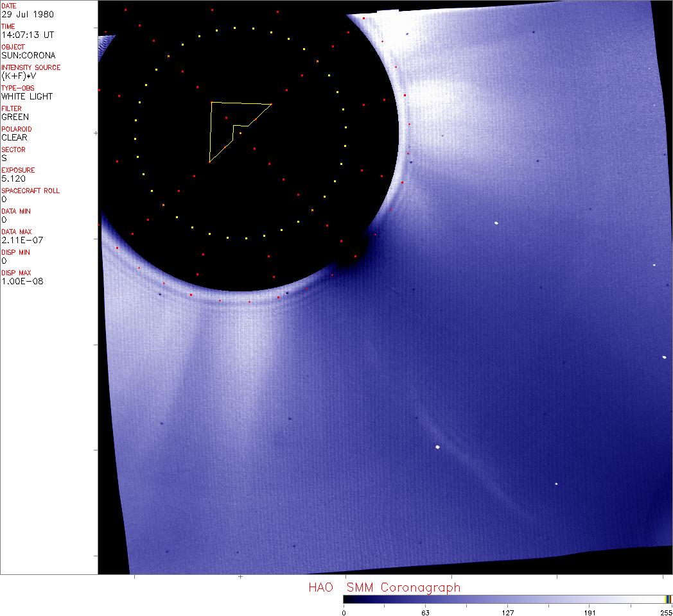Select the GREEN filter value

click(x=15, y=117)
